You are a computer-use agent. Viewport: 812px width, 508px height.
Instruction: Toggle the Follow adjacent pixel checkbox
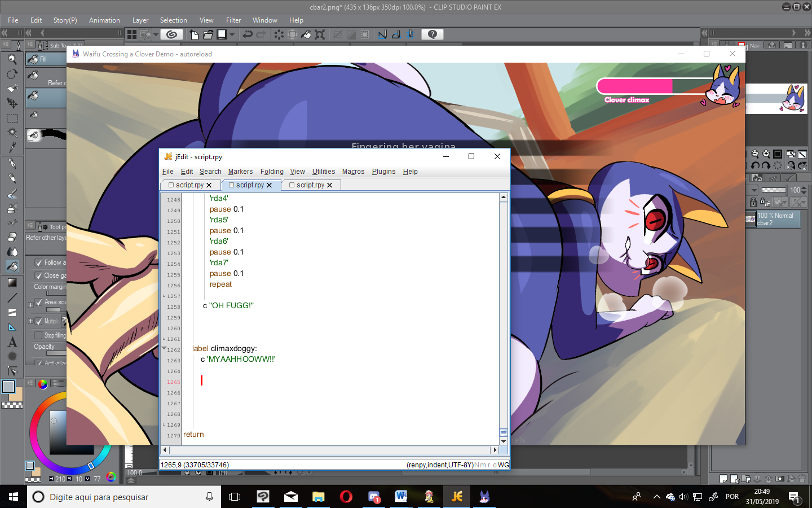tap(39, 262)
